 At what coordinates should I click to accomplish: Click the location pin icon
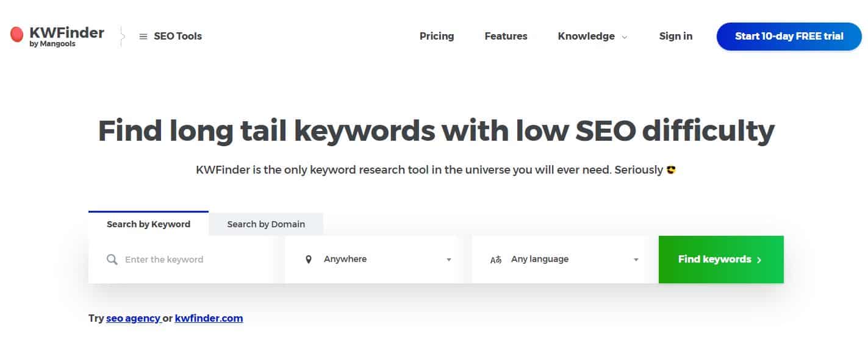point(308,260)
